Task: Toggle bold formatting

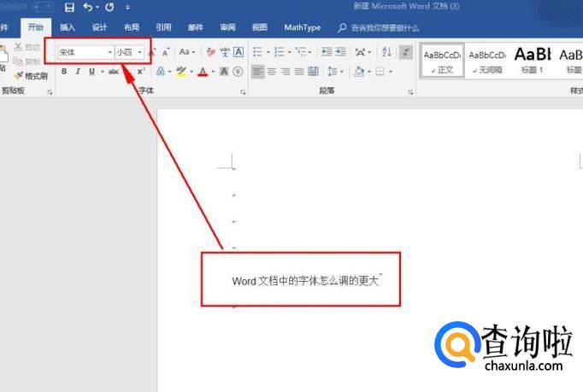Action: 64,72
